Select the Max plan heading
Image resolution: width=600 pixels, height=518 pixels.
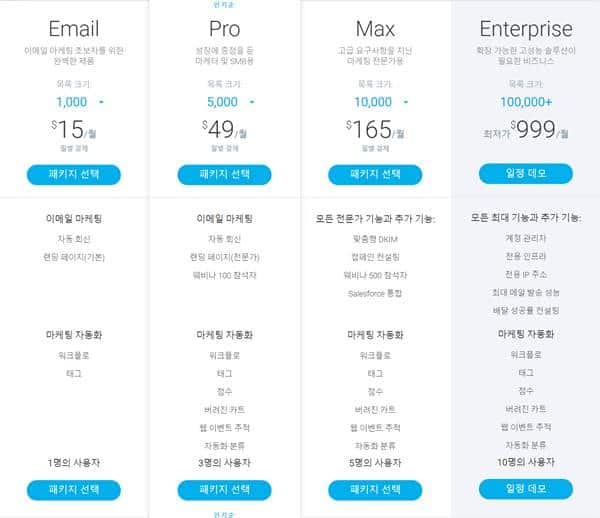tap(375, 28)
